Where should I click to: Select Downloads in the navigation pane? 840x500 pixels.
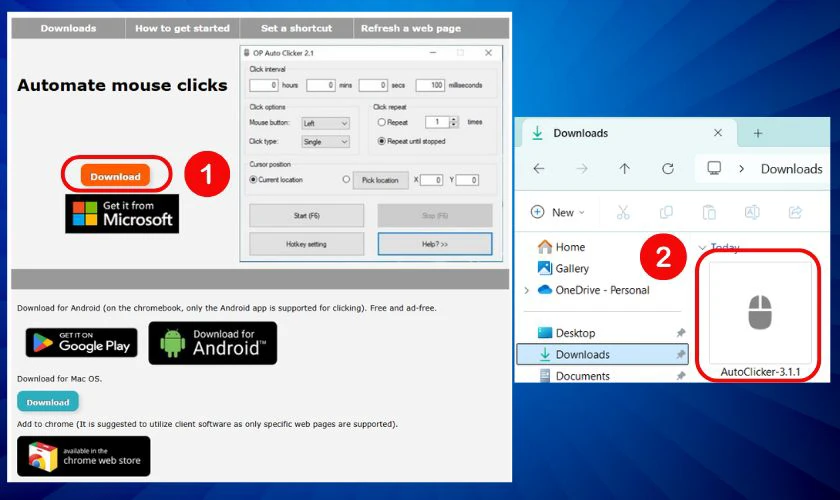click(602, 354)
